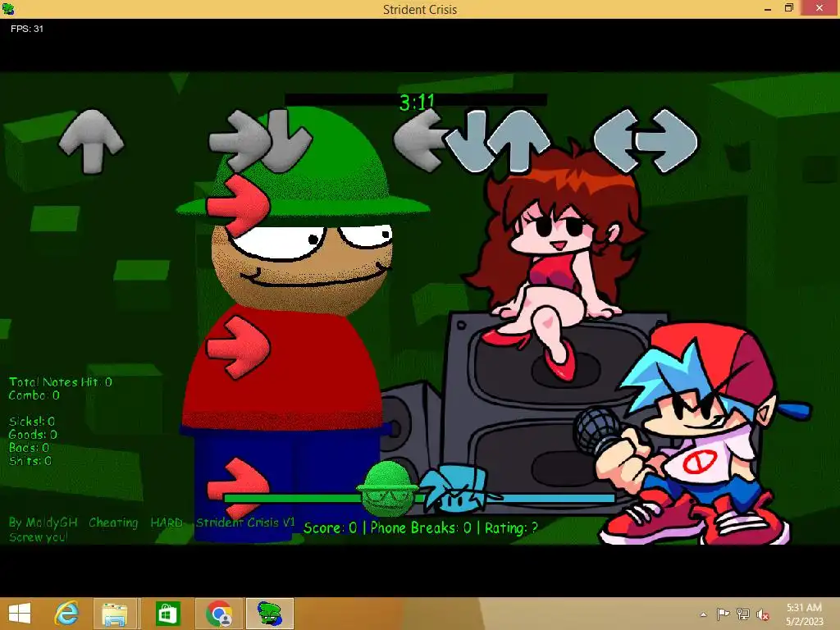Minimize the Strident Crisis window
Screen dimensions: 840x630
(x=768, y=8)
